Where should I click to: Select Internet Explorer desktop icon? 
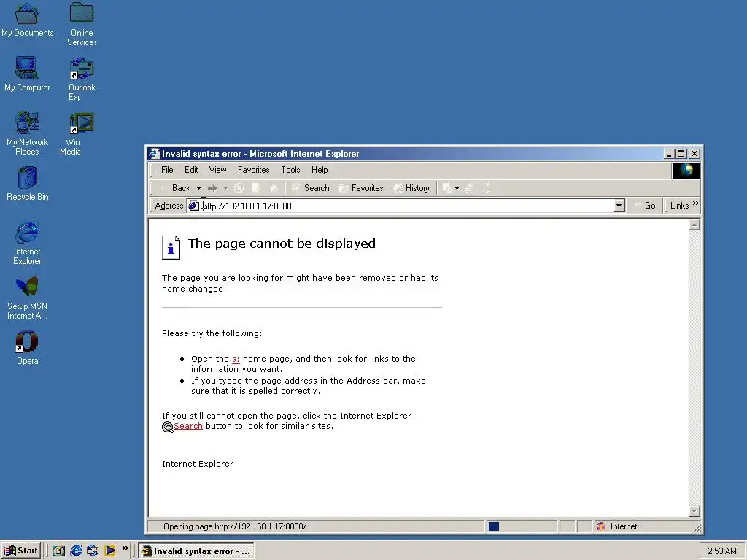pos(27,244)
